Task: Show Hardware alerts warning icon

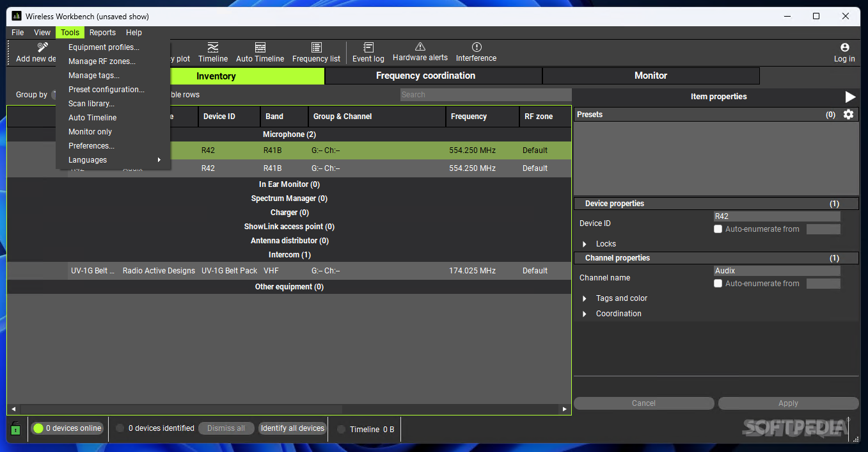Action: tap(420, 47)
